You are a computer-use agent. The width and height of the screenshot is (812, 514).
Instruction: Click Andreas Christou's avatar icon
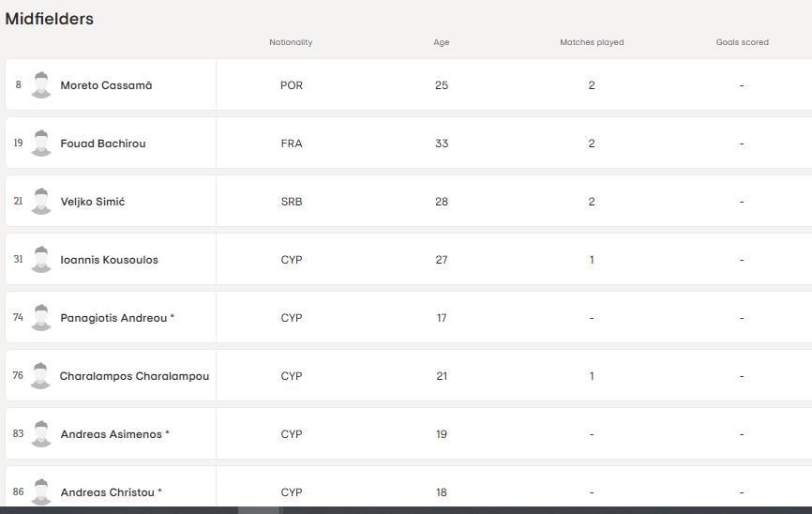click(41, 491)
